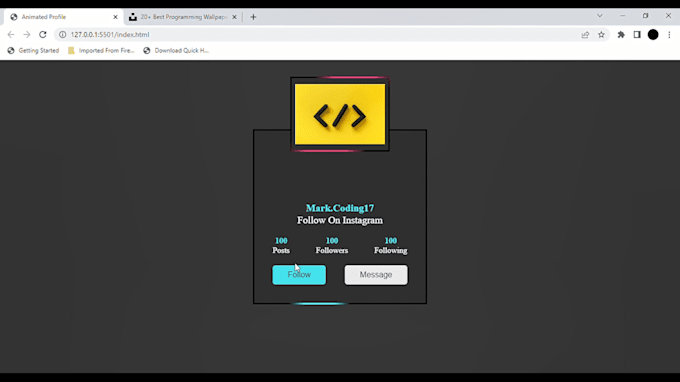This screenshot has width=680, height=382.
Task: Open the profile avatar menu
Action: (653, 35)
